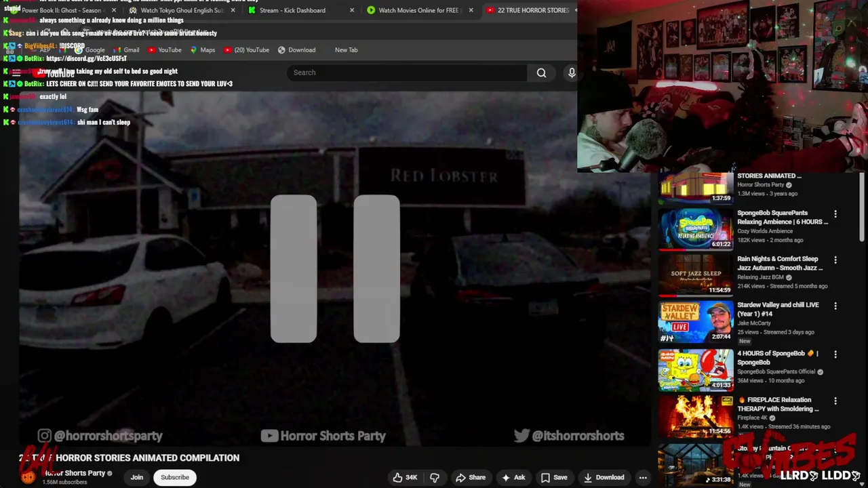
Task: Open SpongeBob Relaxing Ambience video thumbnail
Action: click(x=696, y=229)
